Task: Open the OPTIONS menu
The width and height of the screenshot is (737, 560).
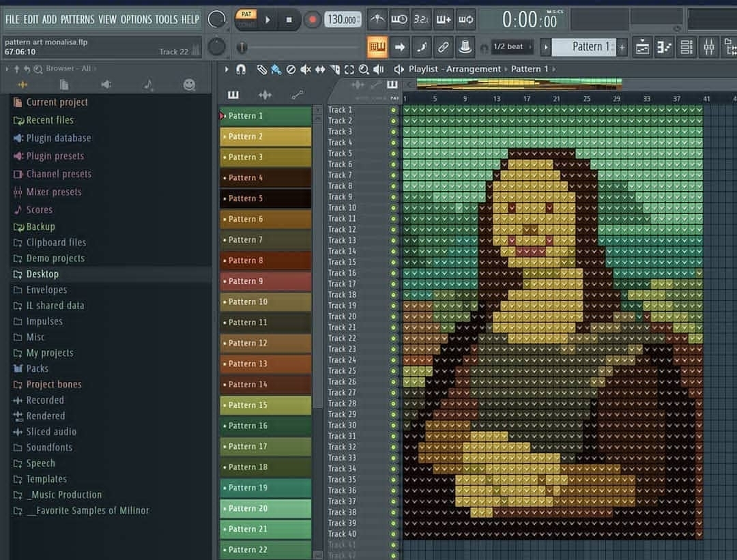Action: (136, 19)
